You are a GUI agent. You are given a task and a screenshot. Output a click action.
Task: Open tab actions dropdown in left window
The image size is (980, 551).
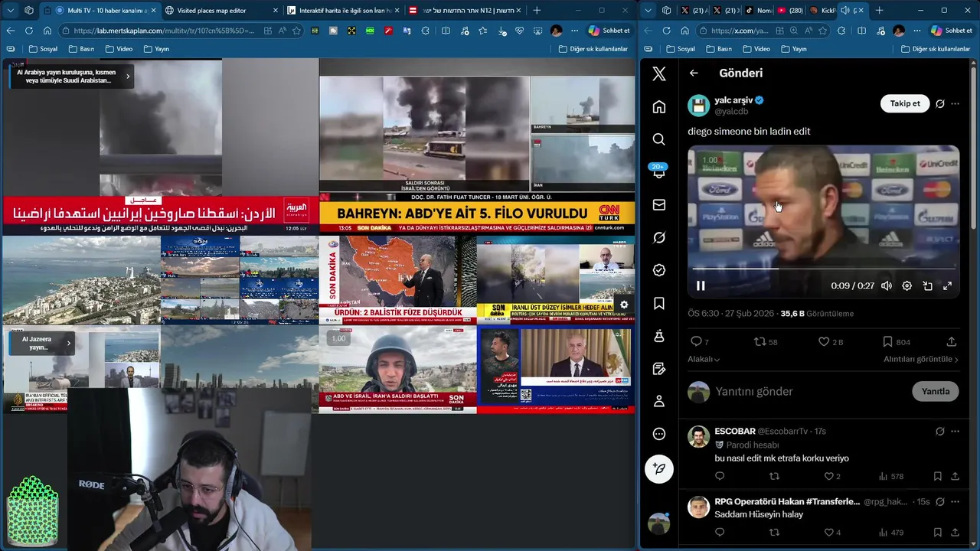click(10, 11)
